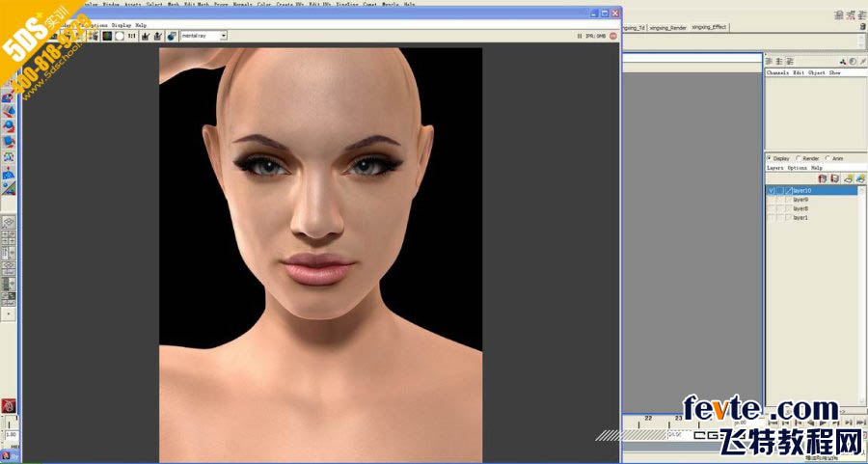Switch to xingxing_Render shelf tab
868x464 pixels.
tap(668, 27)
